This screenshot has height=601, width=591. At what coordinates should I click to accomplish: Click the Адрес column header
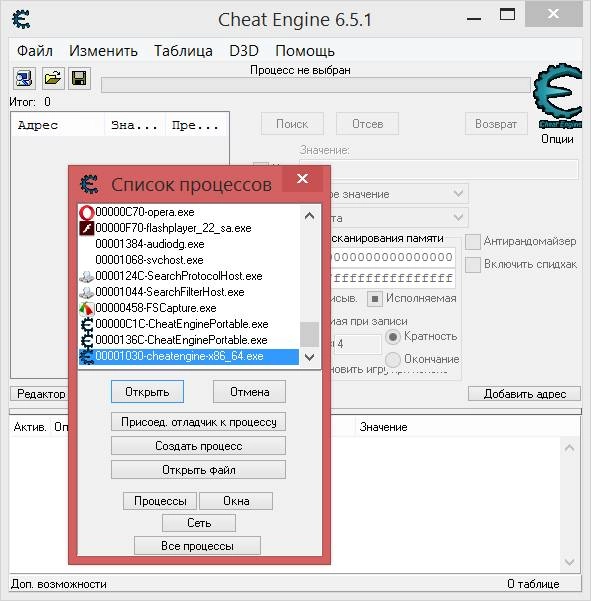pos(58,125)
